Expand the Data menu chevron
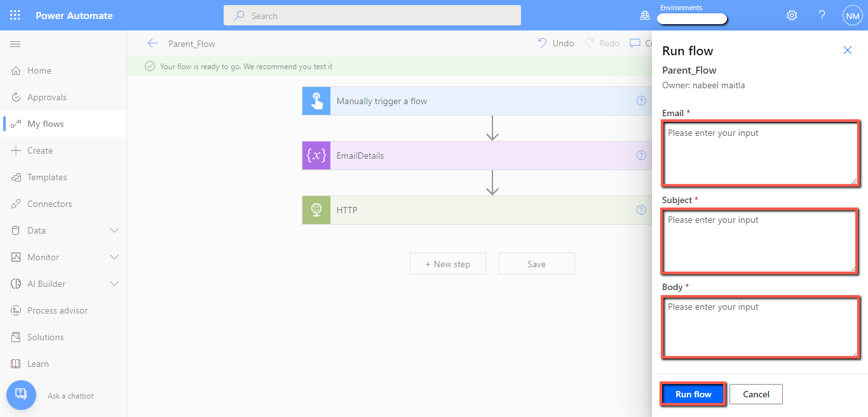This screenshot has width=868, height=417. pos(114,230)
